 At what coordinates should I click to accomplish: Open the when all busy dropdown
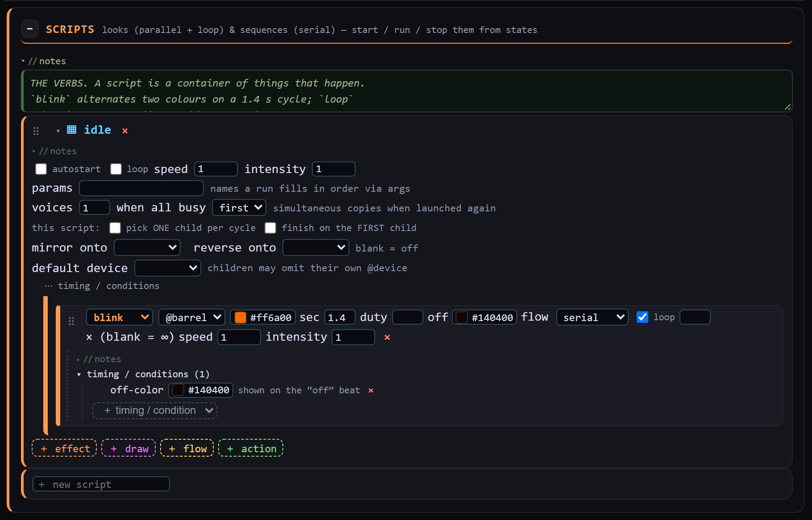click(x=239, y=208)
